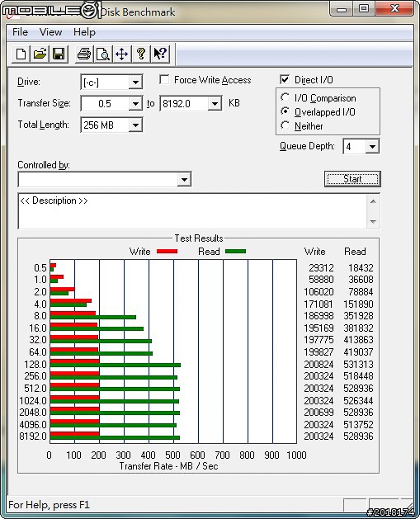Open the Queue Depth dropdown
Image resolution: width=420 pixels, height=519 pixels.
pyautogui.click(x=372, y=146)
